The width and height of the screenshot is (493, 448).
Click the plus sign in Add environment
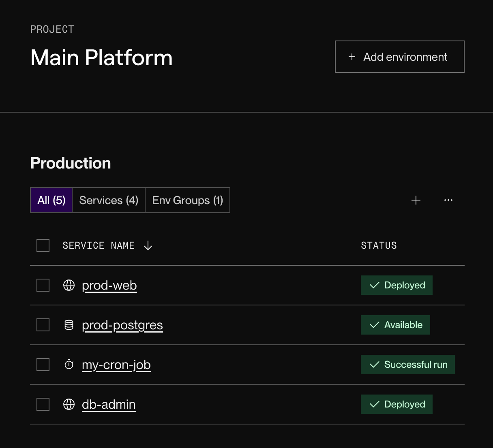[352, 57]
